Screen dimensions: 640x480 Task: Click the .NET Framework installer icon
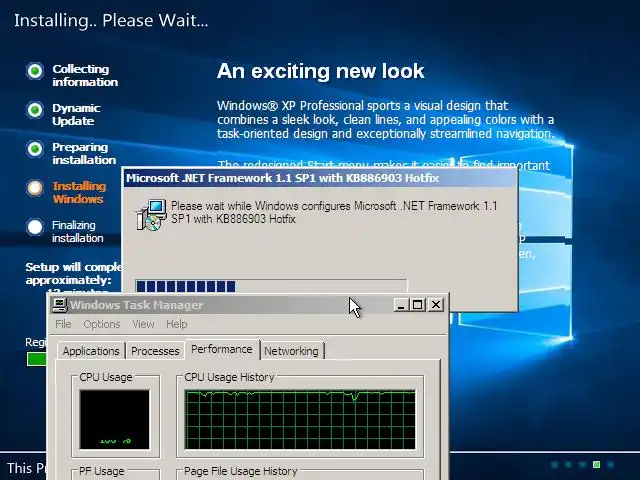(x=151, y=215)
